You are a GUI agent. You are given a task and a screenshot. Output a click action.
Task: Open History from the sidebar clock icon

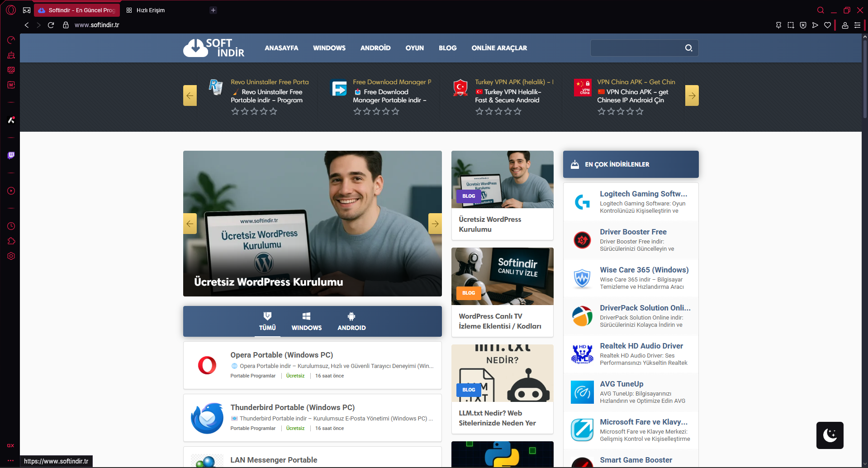[x=11, y=226]
